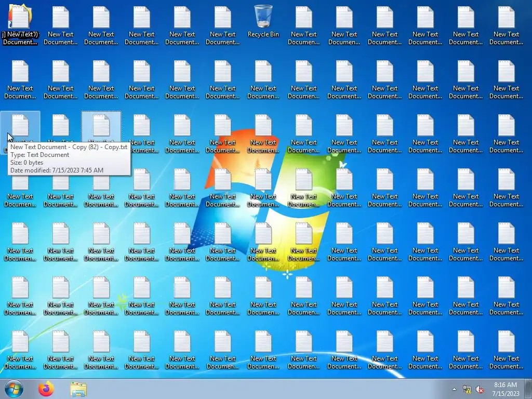
Task: Show hidden tray icons arrow
Action: (x=454, y=389)
